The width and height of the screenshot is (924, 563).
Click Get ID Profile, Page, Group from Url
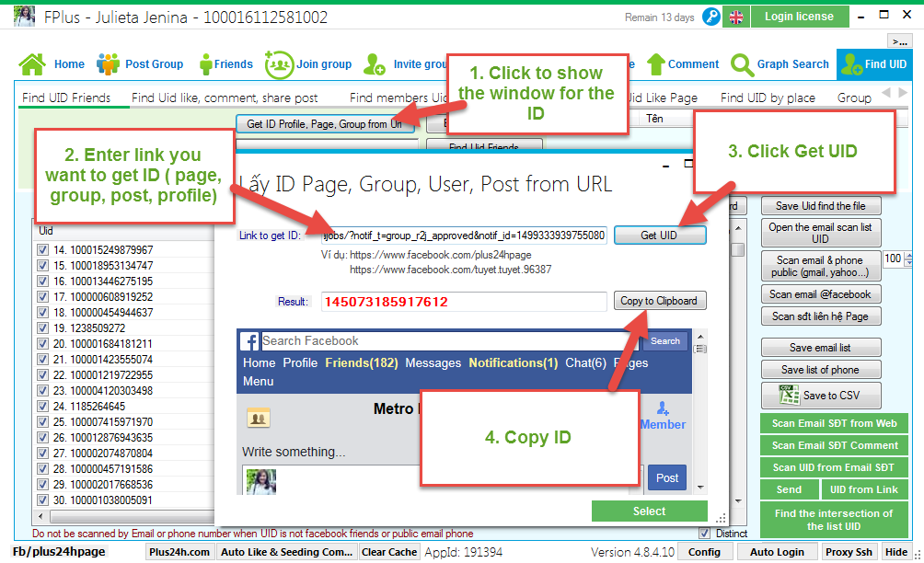[325, 123]
